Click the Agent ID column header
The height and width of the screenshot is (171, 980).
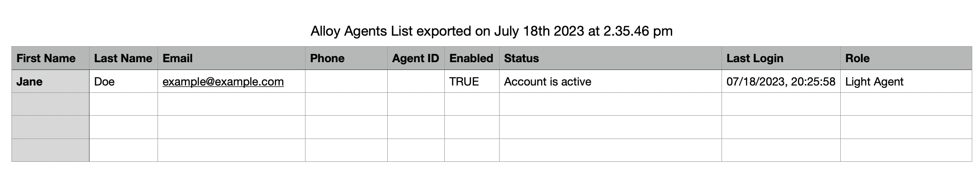[416, 58]
